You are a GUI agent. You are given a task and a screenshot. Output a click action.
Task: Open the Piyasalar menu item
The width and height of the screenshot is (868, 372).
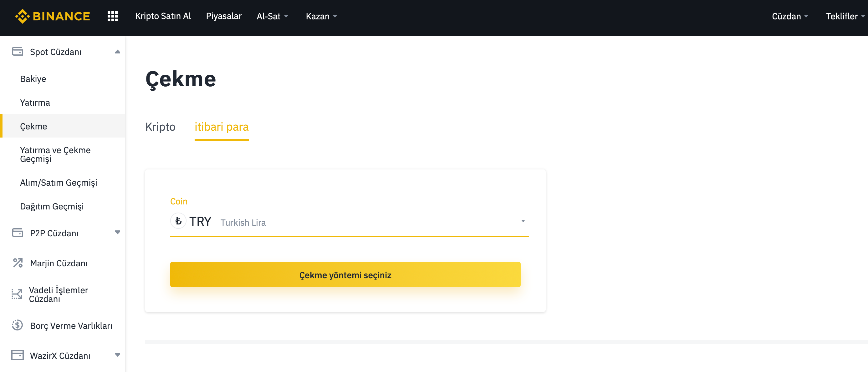pyautogui.click(x=224, y=16)
